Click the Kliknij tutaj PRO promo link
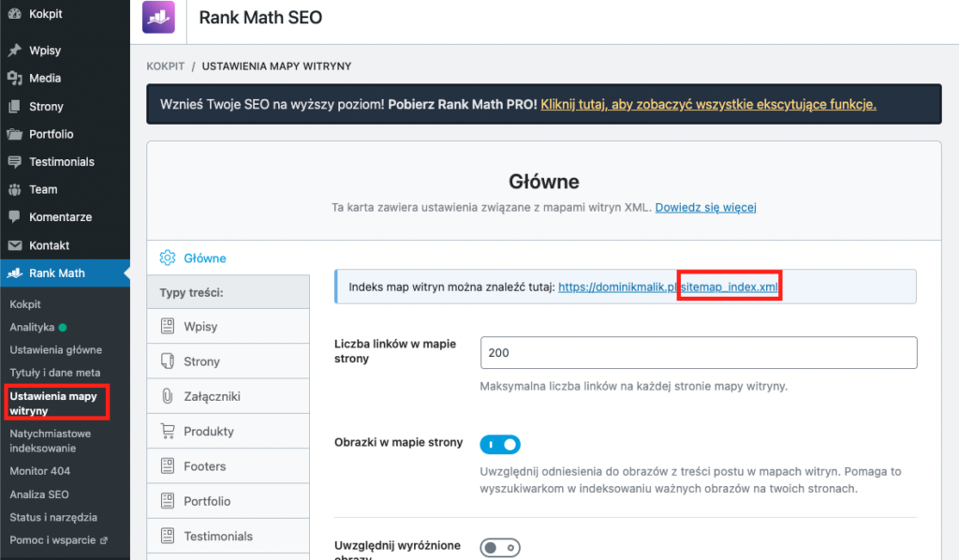 708,104
